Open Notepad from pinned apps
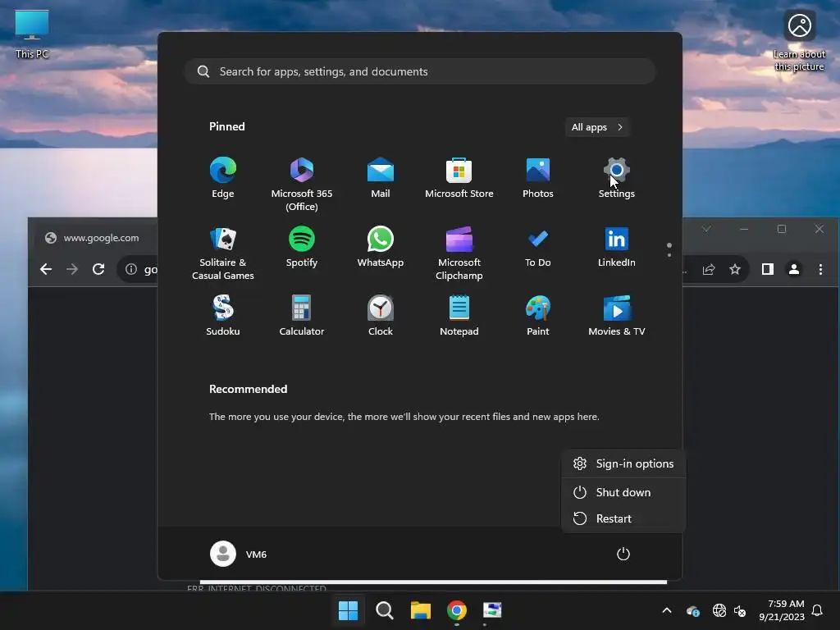 (x=459, y=316)
